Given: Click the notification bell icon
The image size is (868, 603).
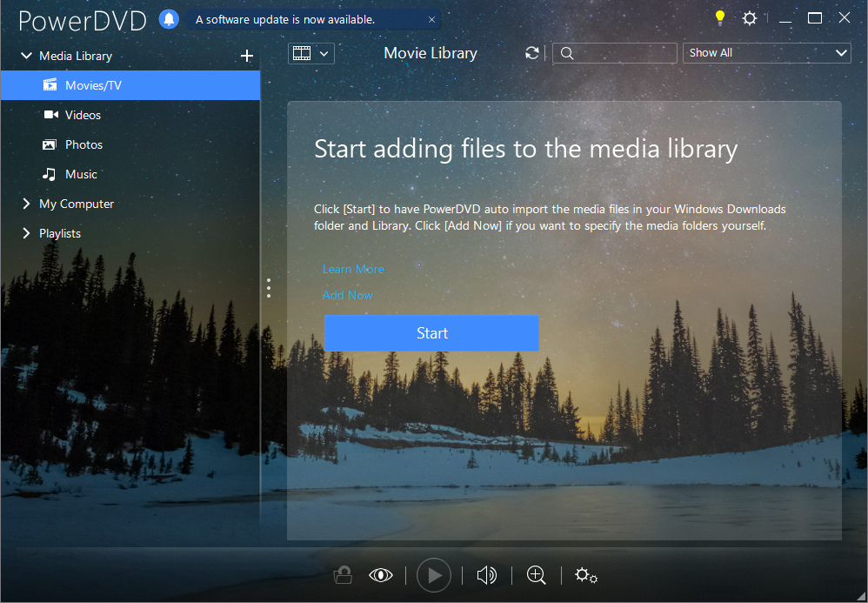Looking at the screenshot, I should [169, 19].
